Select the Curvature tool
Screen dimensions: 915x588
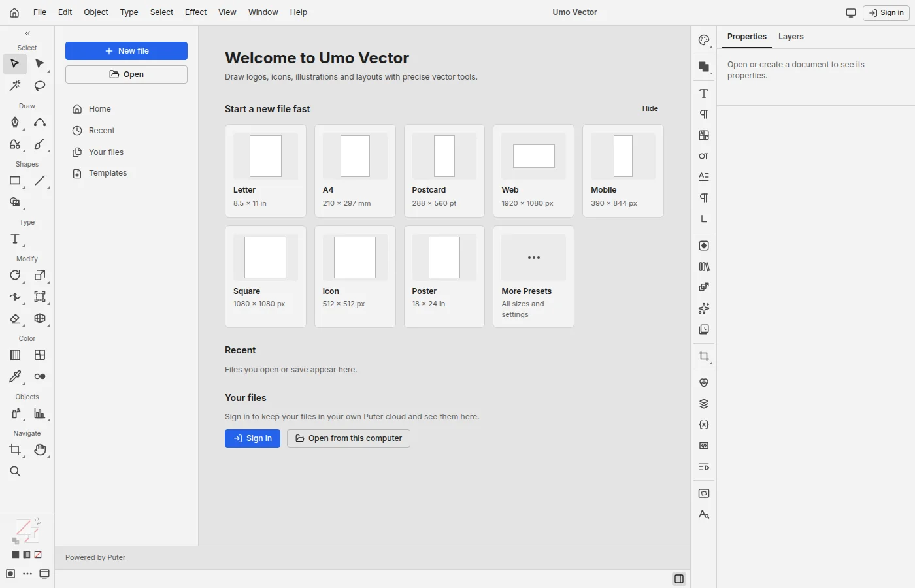pos(40,122)
